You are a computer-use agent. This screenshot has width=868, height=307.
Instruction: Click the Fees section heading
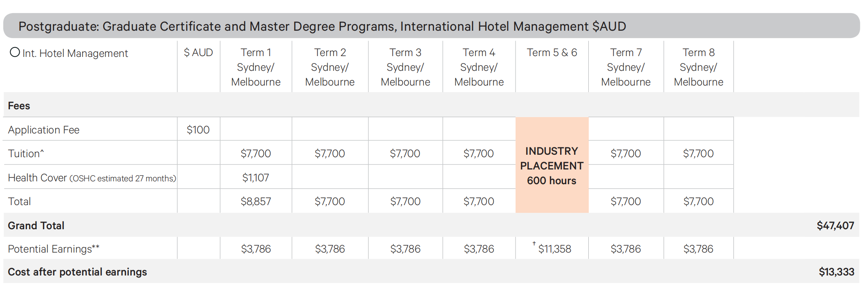coord(19,106)
